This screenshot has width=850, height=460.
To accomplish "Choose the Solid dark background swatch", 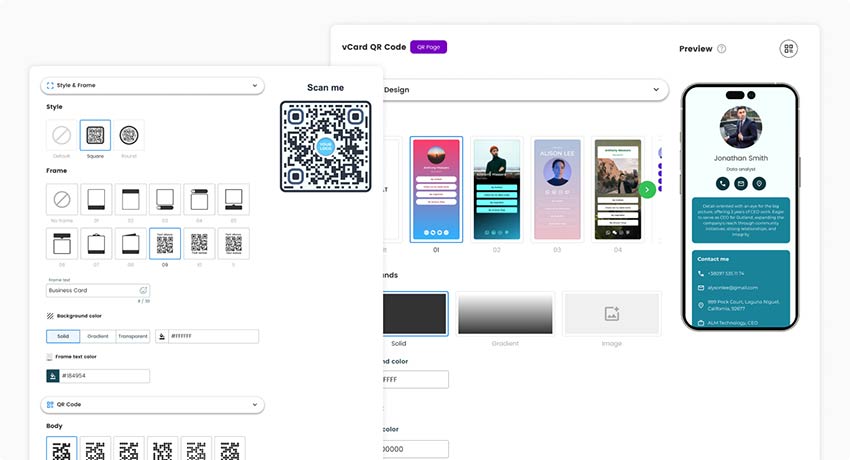I will click(415, 314).
